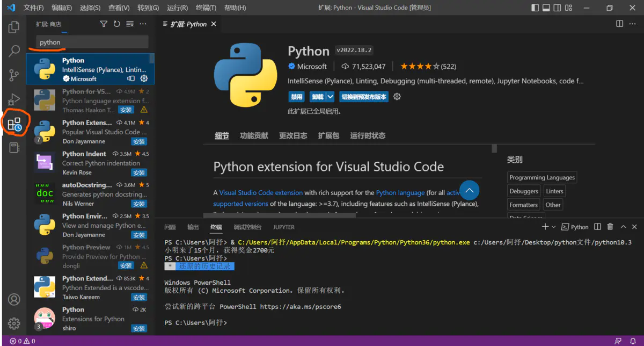Screen dimensions: 644x346
Task: Select the Python terminal label in panel
Action: [x=575, y=227]
